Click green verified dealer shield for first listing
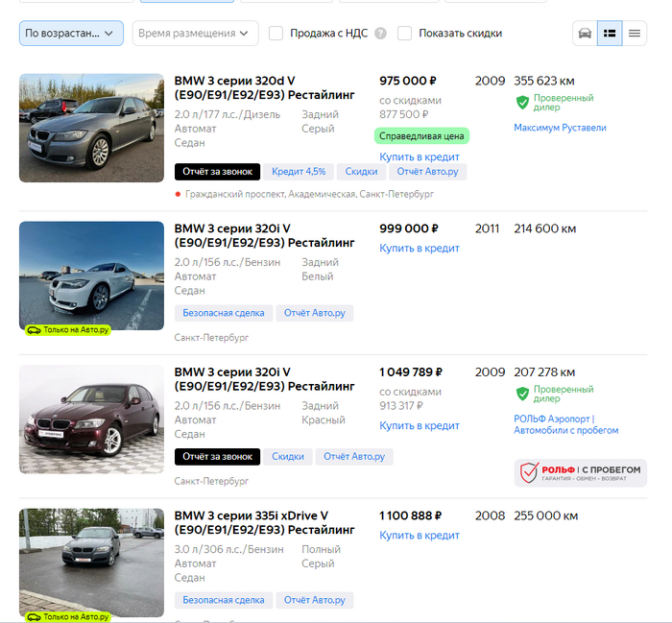The height and width of the screenshot is (623, 672). coord(523,103)
